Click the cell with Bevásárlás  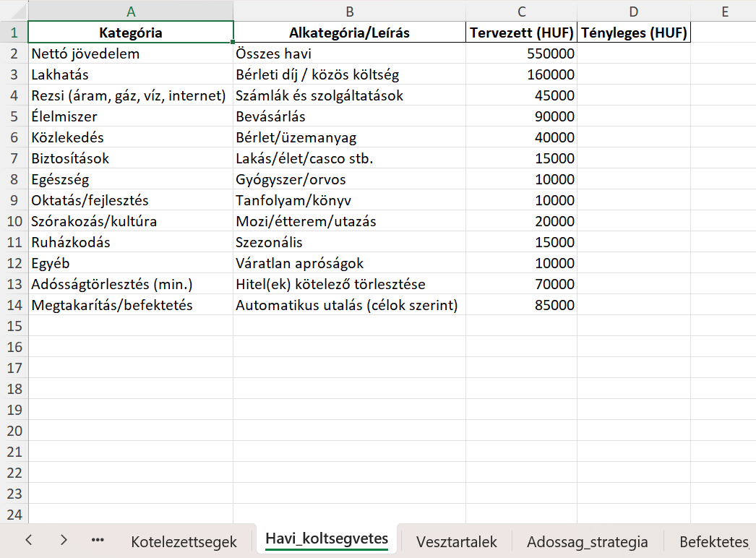tap(349, 116)
